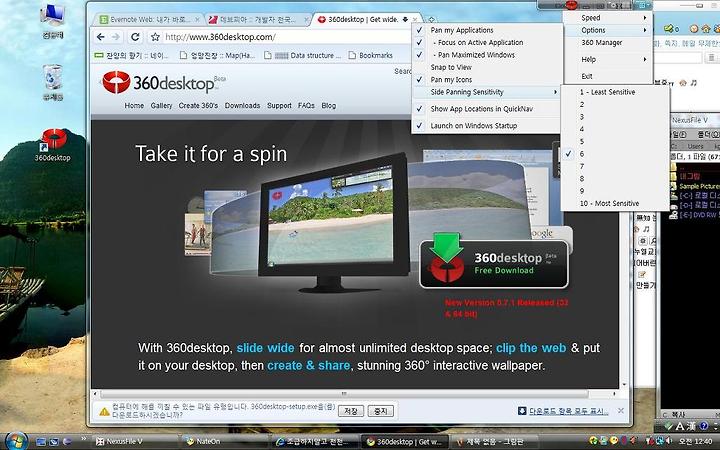Click the 'clip the web' link

(531, 348)
